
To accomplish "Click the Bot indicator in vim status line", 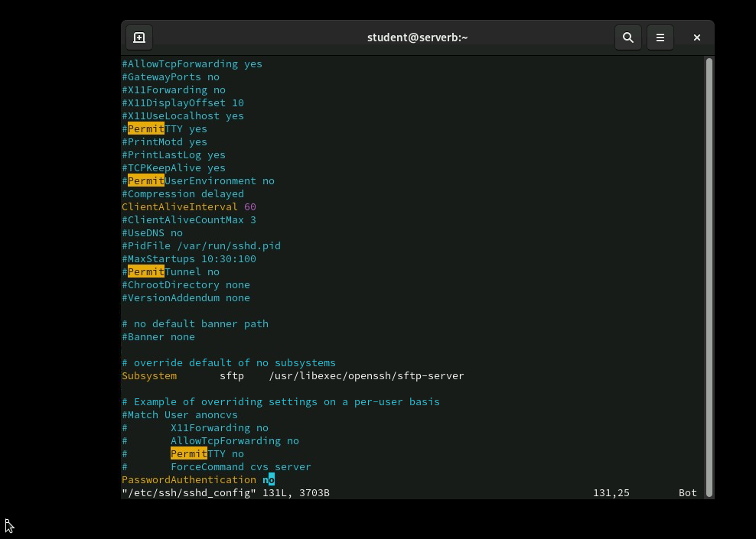I will (686, 492).
